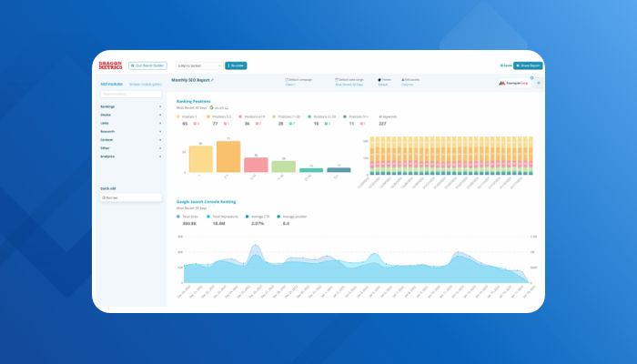Click the Dragon Metrics logo
This screenshot has height=364, width=637.
(x=110, y=66)
